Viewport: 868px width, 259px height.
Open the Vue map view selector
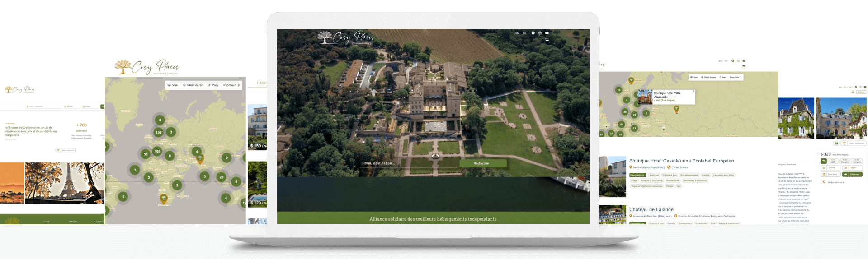point(173,85)
